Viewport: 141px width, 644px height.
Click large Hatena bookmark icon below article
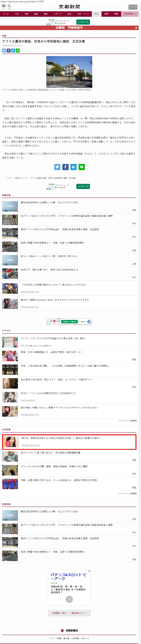click(73, 167)
